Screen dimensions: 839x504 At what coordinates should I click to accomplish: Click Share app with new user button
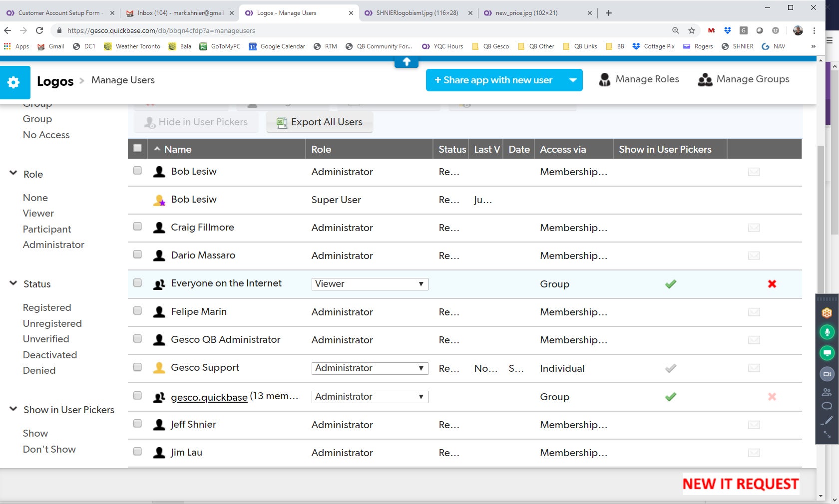(494, 80)
